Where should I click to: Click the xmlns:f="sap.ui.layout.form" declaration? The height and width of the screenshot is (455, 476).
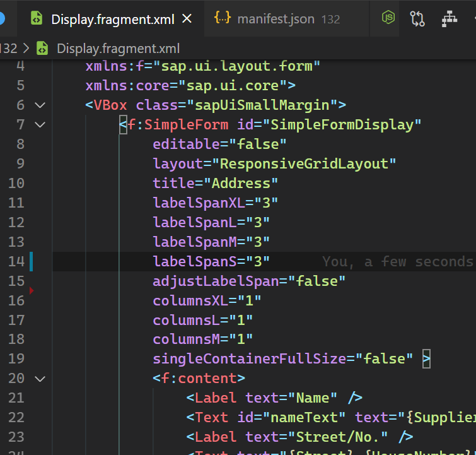coord(203,66)
